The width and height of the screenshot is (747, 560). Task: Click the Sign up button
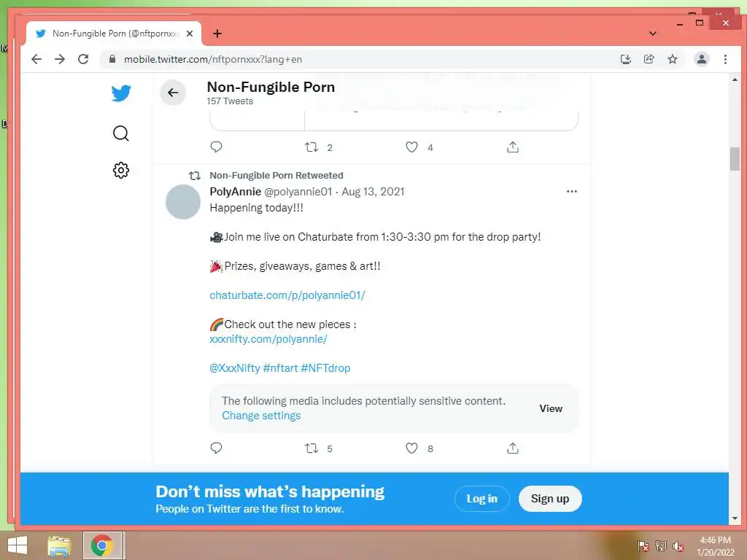tap(550, 499)
